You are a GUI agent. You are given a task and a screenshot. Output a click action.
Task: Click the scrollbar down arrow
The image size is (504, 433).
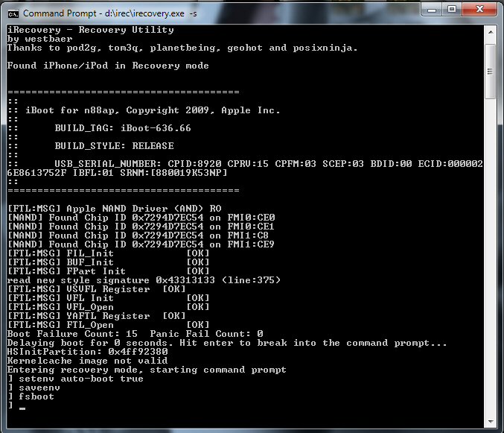(491, 421)
